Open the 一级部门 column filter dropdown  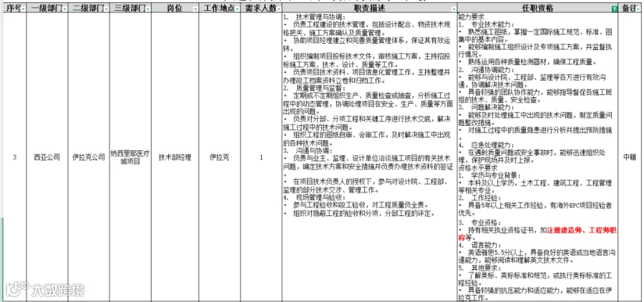click(64, 9)
